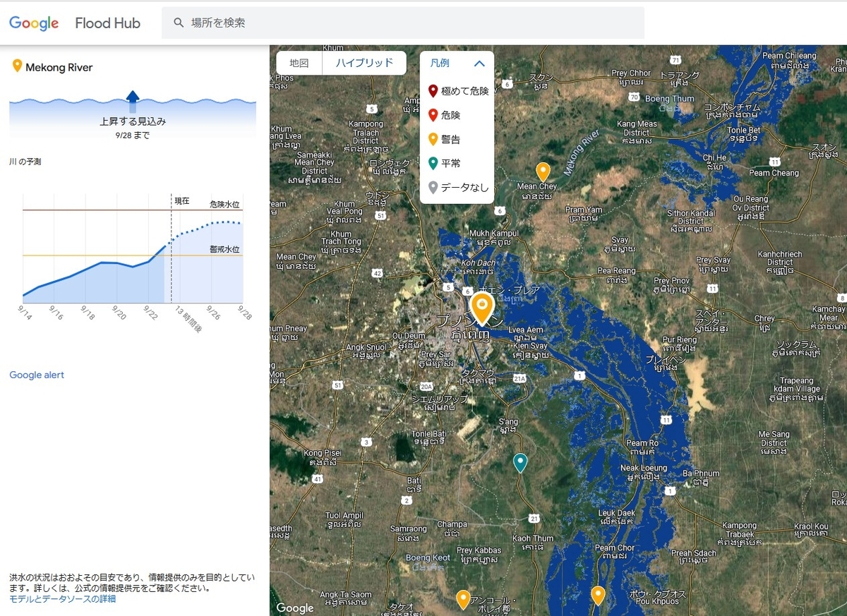Click the 現在 marker line on the forecast chart
Image resolution: width=847 pixels, height=616 pixels.
[x=171, y=247]
